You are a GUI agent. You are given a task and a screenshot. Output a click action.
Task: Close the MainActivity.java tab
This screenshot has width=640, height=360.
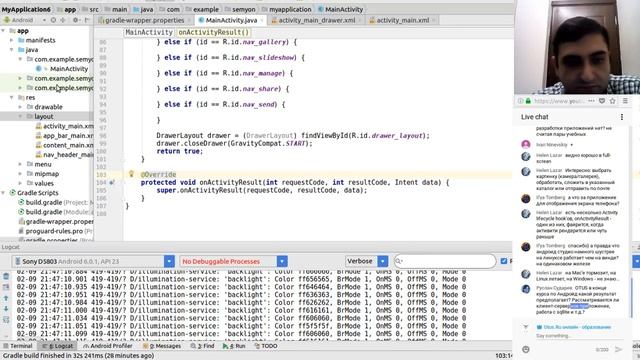point(262,20)
